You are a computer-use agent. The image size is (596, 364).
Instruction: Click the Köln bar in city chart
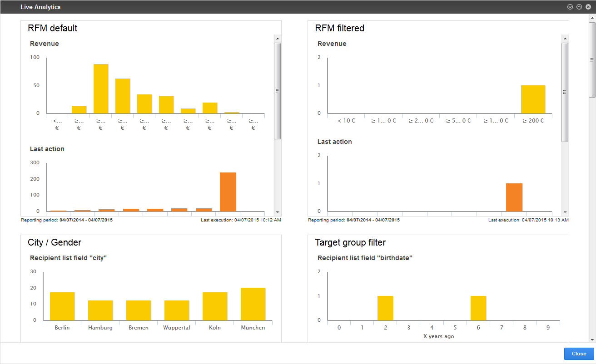pyautogui.click(x=215, y=306)
